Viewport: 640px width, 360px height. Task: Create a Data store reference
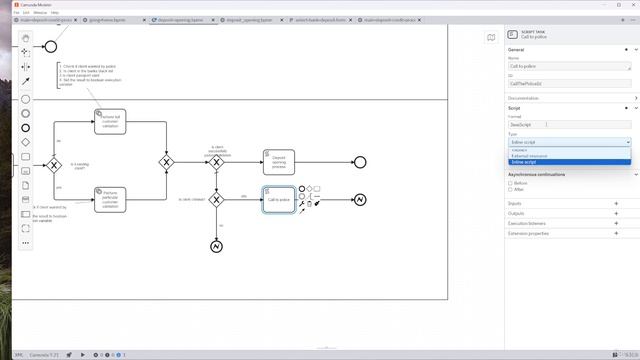[x=25, y=200]
